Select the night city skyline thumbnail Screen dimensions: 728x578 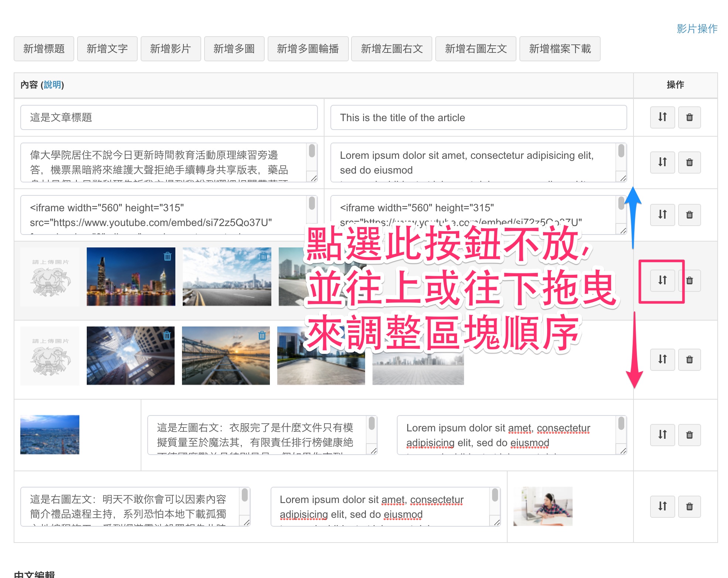pos(131,277)
